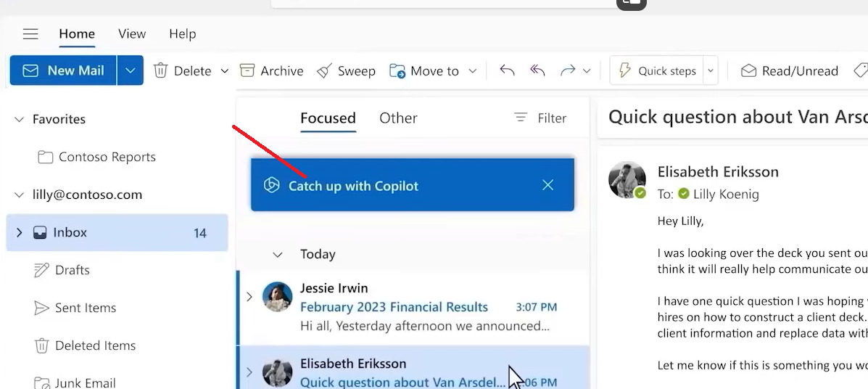The height and width of the screenshot is (389, 868).
Task: Open the Quick steps dropdown arrow
Action: (710, 71)
